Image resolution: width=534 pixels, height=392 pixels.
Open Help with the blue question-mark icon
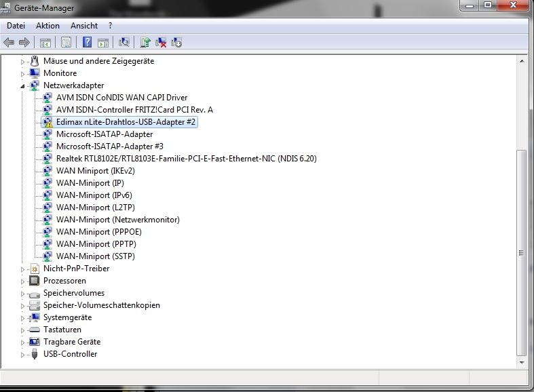click(87, 42)
